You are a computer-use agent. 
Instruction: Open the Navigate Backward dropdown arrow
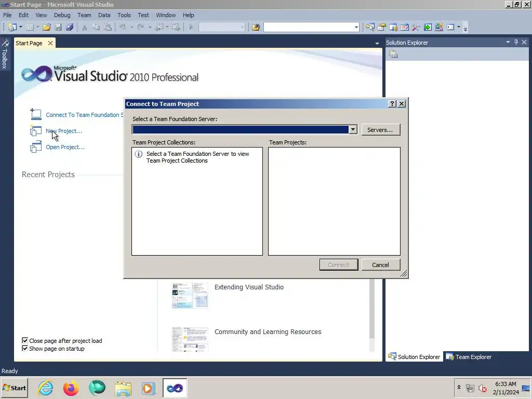167,27
